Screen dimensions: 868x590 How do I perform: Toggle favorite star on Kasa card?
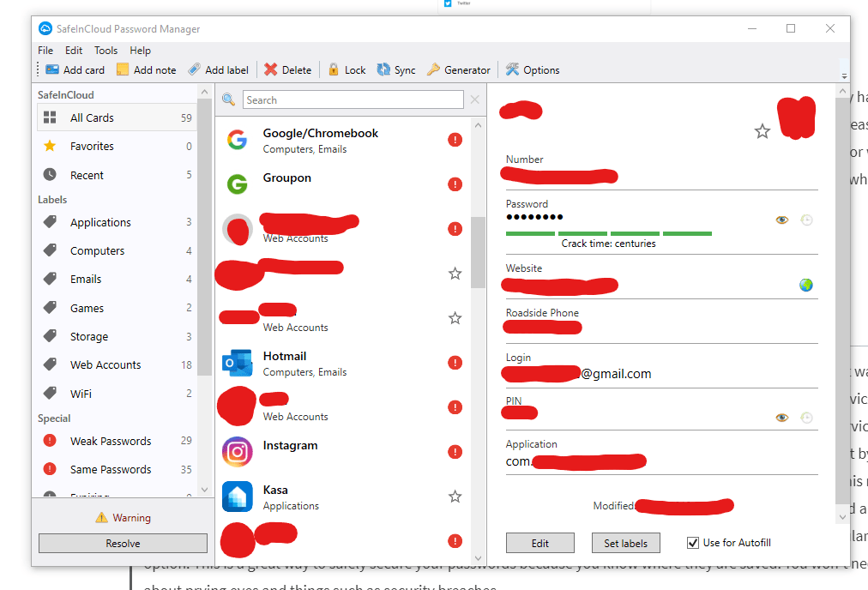click(x=455, y=497)
